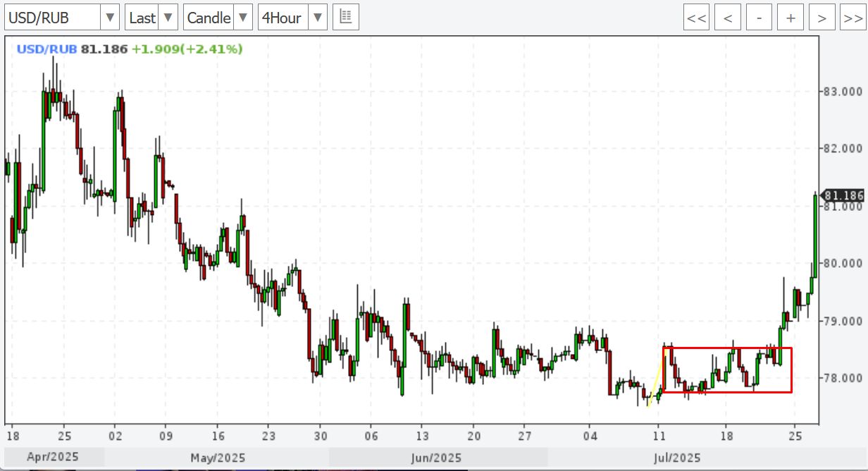Open the 4Hour timeframe dropdown
868x471 pixels.
(292, 18)
